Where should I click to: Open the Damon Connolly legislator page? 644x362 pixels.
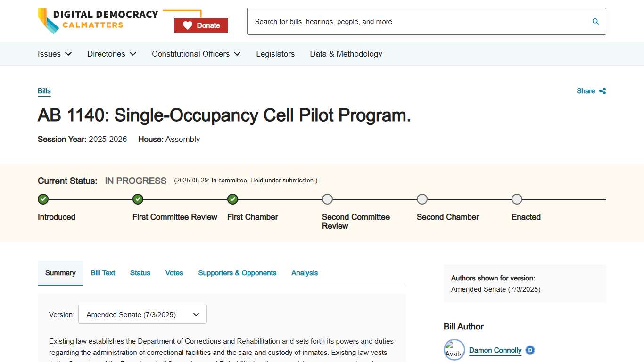pyautogui.click(x=495, y=350)
